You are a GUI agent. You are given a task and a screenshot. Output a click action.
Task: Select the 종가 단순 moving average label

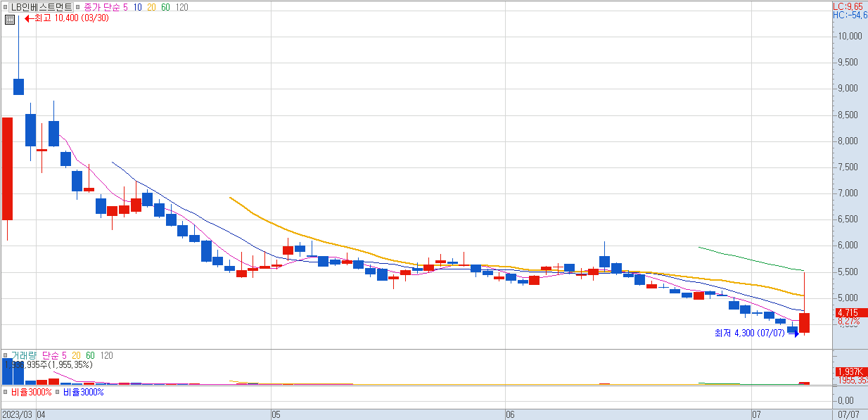coord(101,6)
